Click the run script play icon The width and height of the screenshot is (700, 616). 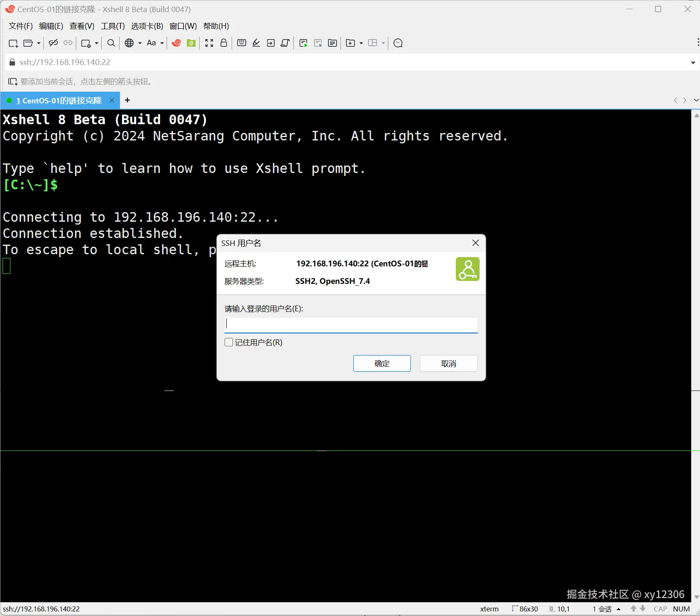pos(303,43)
